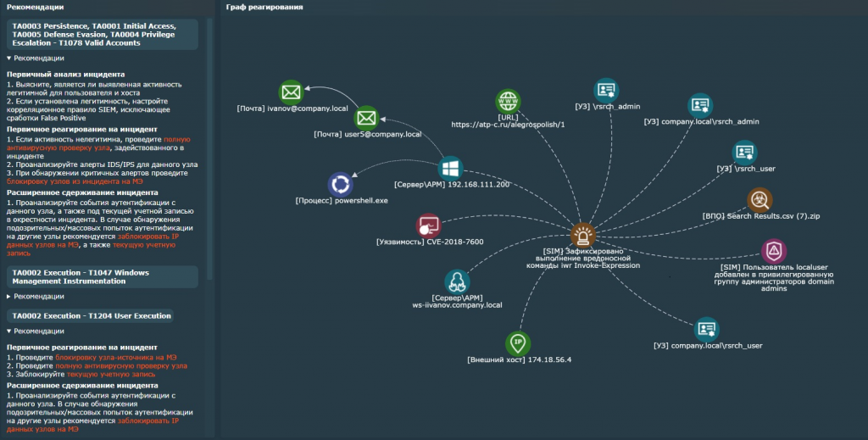Collapse recommendations under T1078 Valid Accounts
868x440 pixels.
tap(36, 58)
